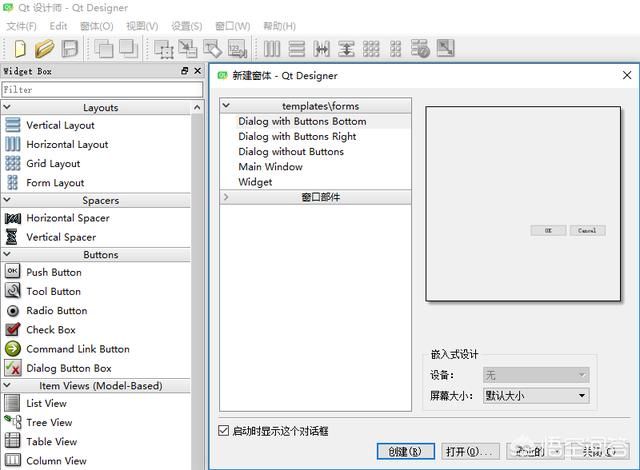
Task: Expand the 窗口部件 tree section
Action: click(226, 197)
